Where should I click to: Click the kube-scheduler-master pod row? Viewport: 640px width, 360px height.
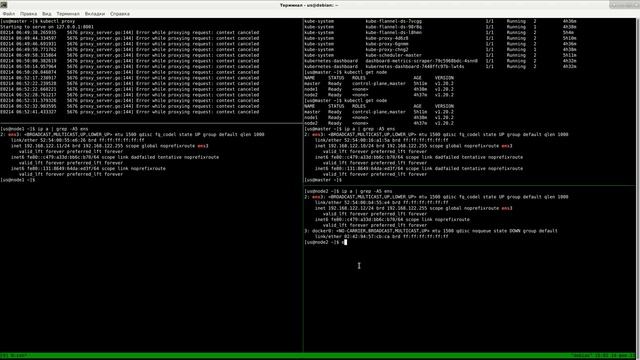pos(440,55)
